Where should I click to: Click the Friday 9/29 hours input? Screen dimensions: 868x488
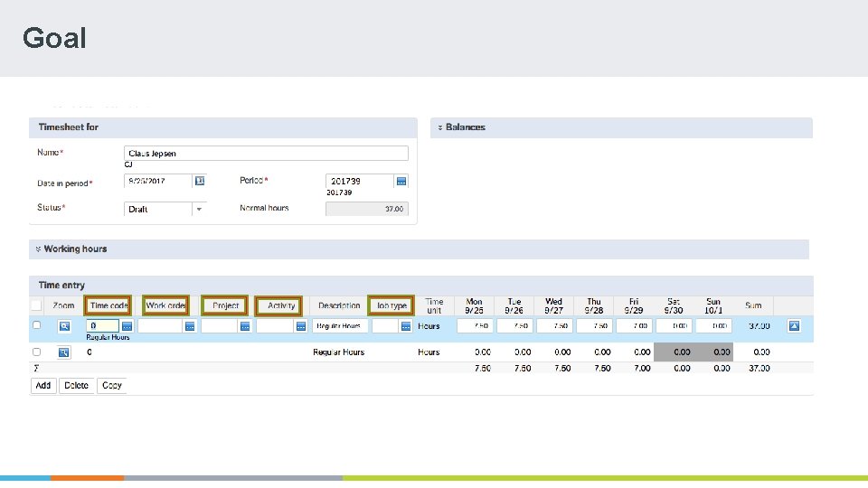point(635,326)
